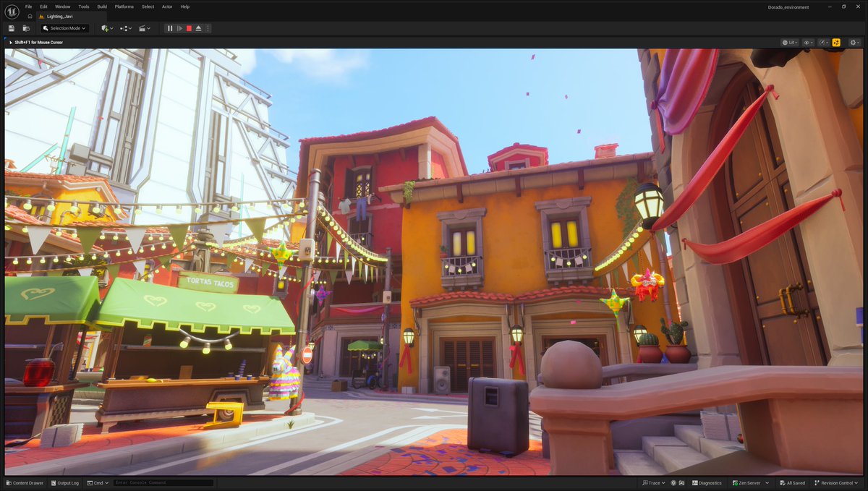
Task: Open the Content Drawer
Action: coord(24,483)
